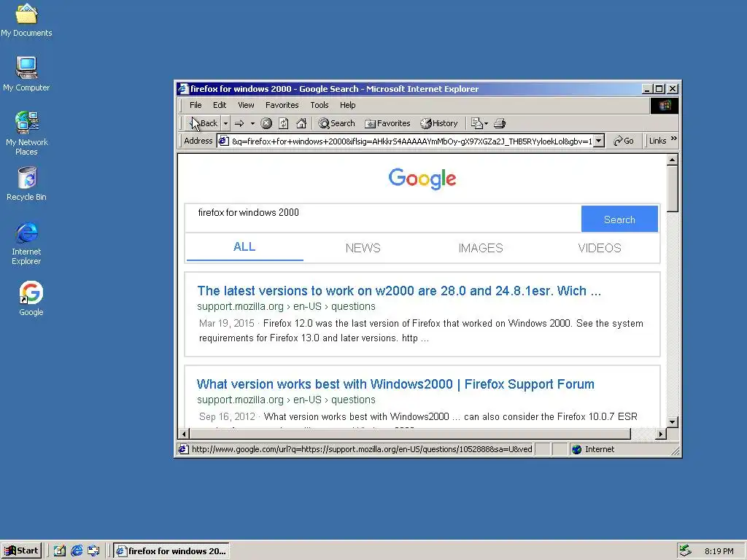747x560 pixels.
Task: Expand the Links toolbar chevron
Action: point(673,139)
